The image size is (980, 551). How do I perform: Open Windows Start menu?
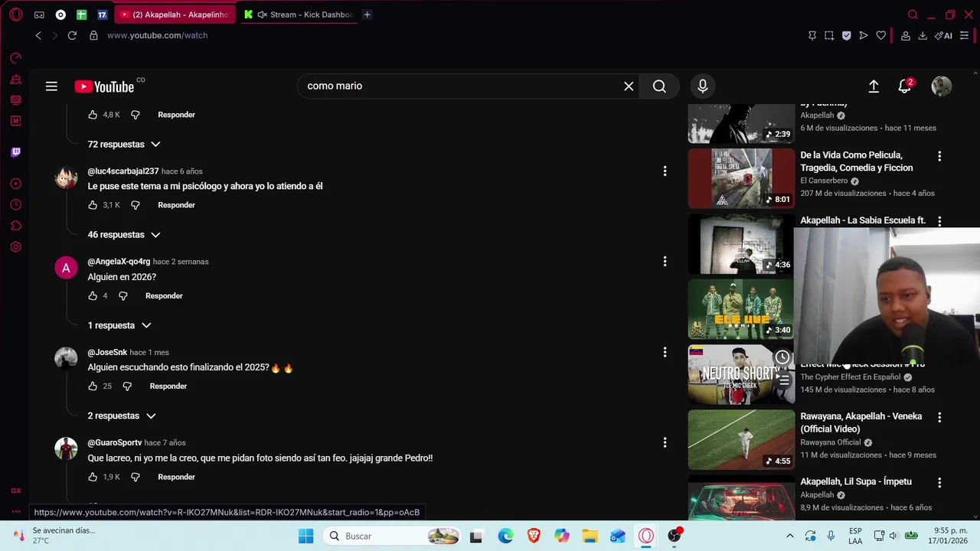(305, 536)
